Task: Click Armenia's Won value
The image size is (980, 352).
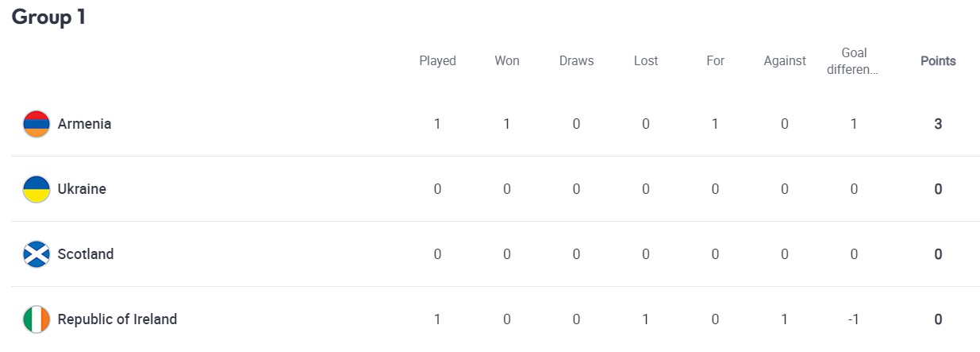Action: (x=507, y=124)
